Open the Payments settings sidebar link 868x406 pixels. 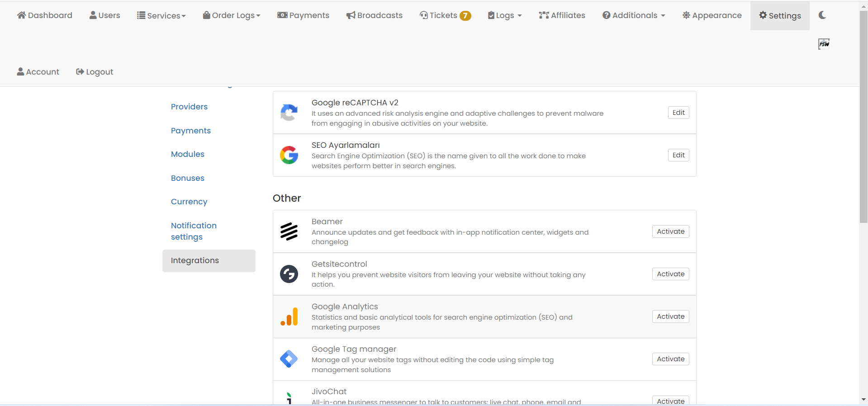tap(191, 131)
